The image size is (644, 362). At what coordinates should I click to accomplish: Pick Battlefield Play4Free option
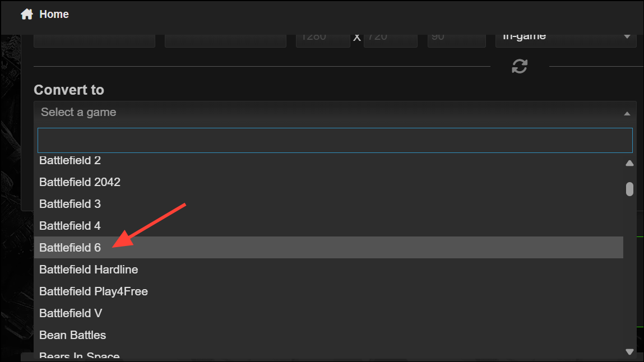328,291
